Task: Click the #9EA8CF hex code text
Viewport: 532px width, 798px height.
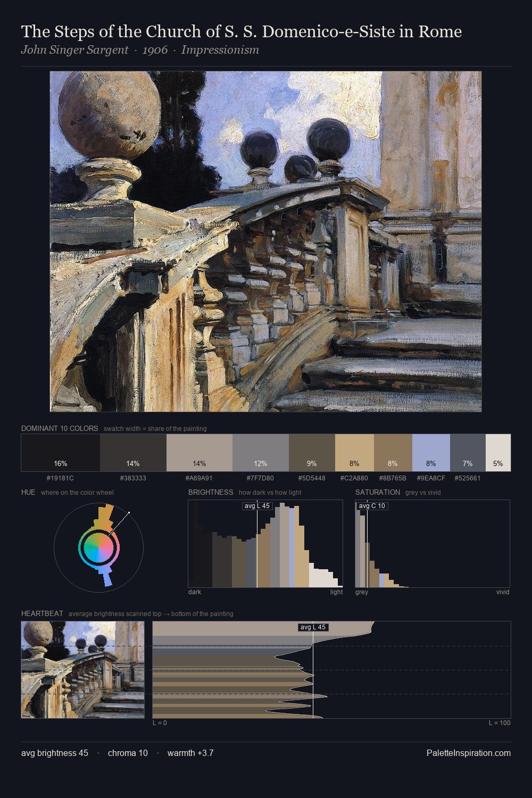Action: tap(431, 478)
